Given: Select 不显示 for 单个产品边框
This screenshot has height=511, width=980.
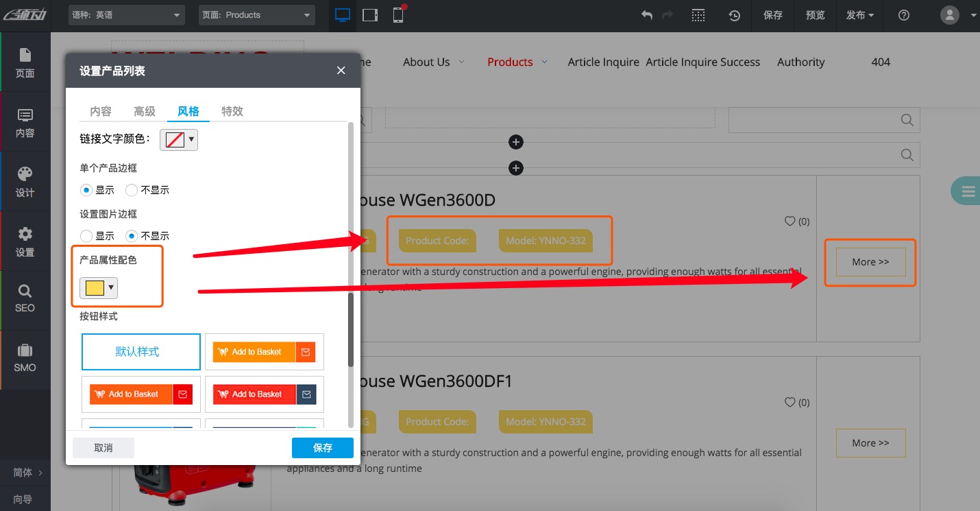Looking at the screenshot, I should pyautogui.click(x=132, y=190).
